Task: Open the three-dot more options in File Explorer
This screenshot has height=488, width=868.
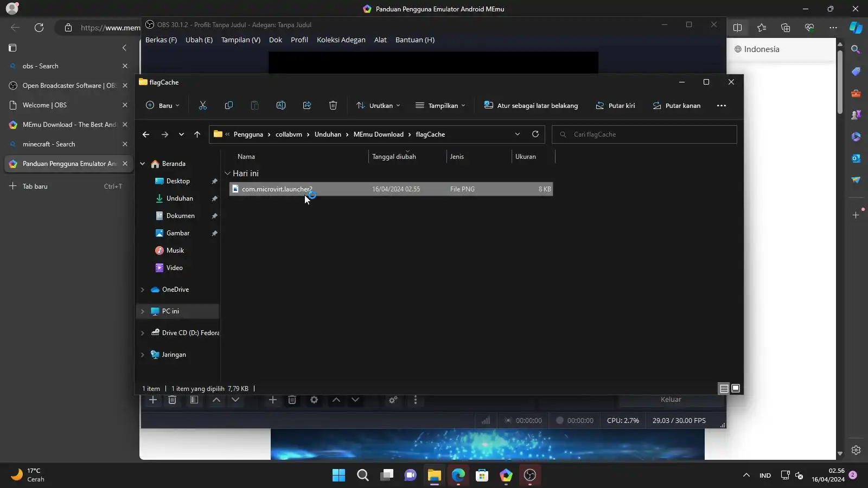Action: pyautogui.click(x=722, y=106)
